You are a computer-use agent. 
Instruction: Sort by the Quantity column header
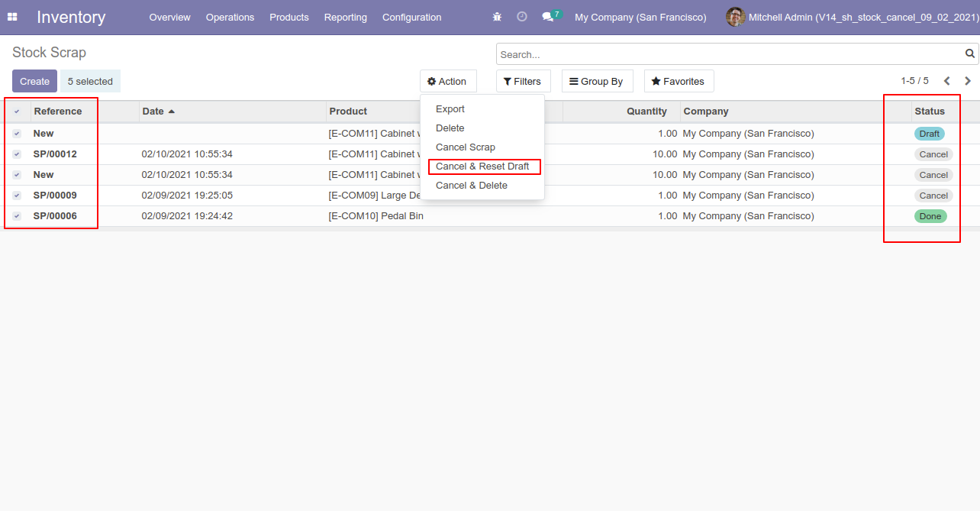(x=621, y=112)
